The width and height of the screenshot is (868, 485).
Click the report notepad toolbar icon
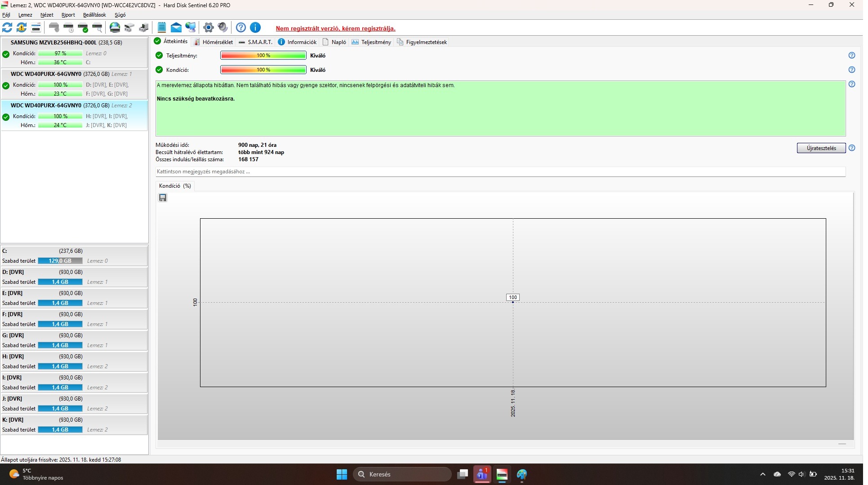(x=162, y=28)
